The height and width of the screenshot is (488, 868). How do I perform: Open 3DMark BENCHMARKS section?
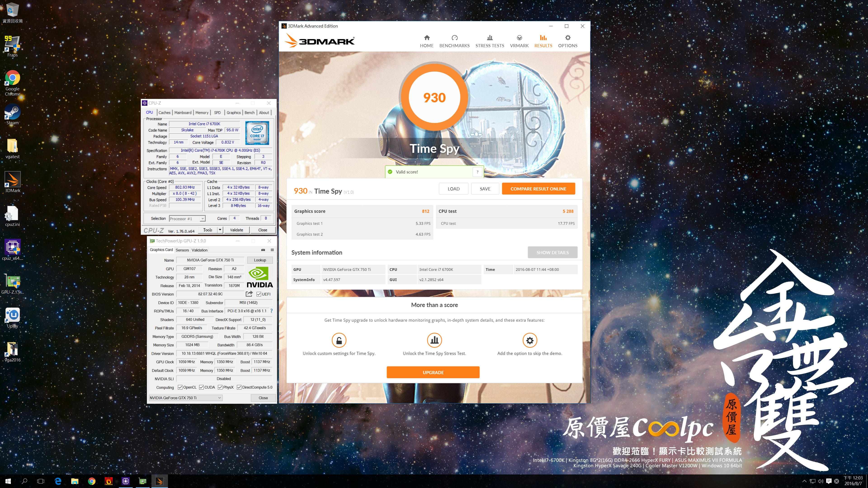tap(454, 41)
